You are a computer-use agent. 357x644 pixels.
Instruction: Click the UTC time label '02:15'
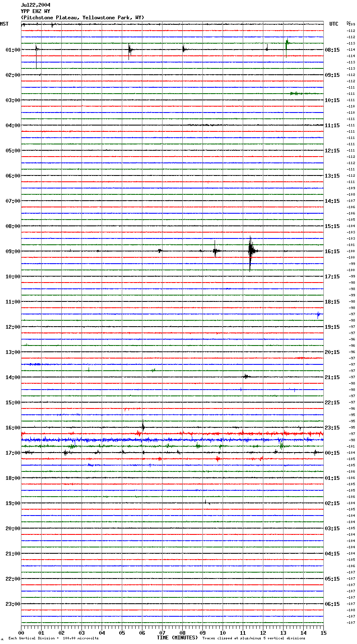pyautogui.click(x=332, y=503)
